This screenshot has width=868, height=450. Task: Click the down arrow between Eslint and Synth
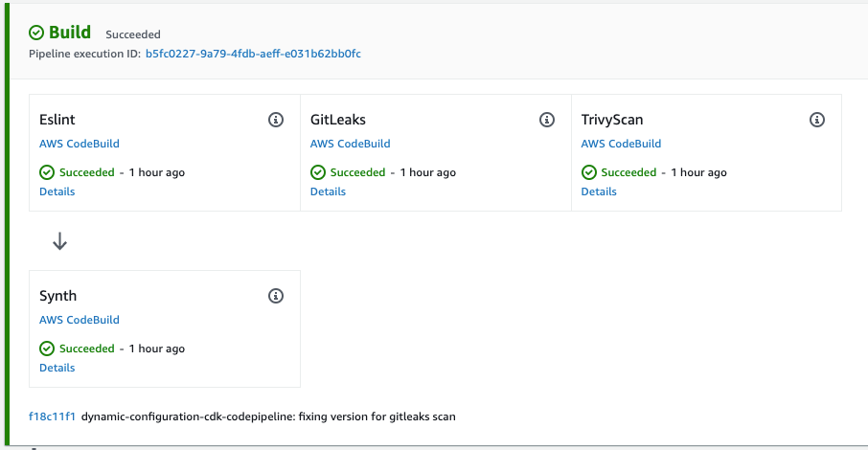click(59, 241)
